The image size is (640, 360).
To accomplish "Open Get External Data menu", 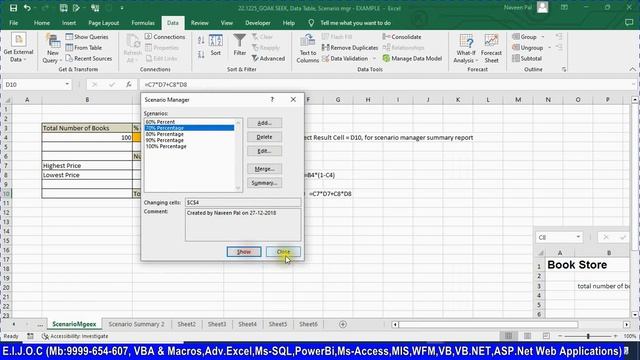I will point(18,48).
